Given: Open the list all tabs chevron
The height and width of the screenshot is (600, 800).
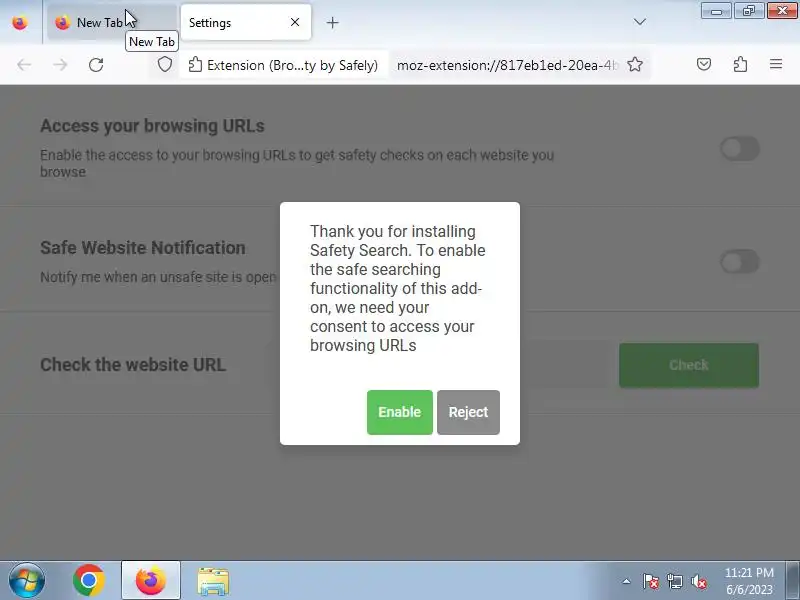Looking at the screenshot, I should coord(640,22).
